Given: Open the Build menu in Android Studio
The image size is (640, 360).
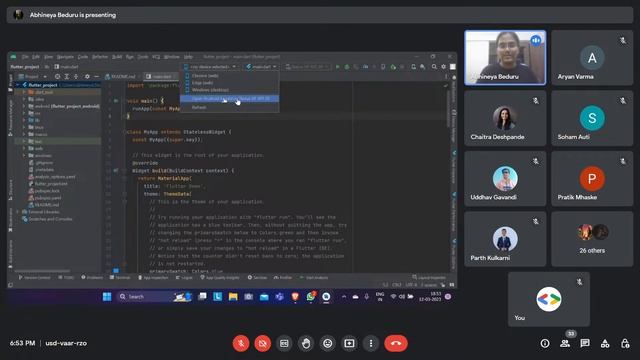Looking at the screenshot, I should 117,57.
